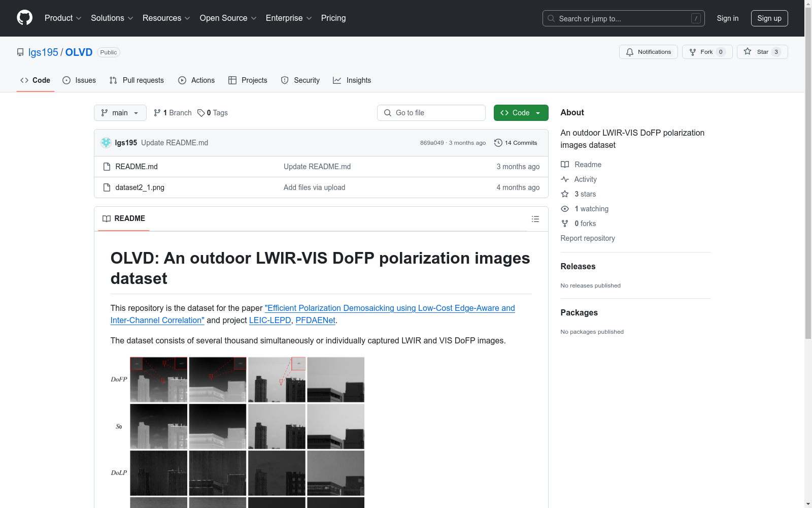Screen dimensions: 812x508
Task: Click the file icon beside dataset2_1.png
Action: point(107,187)
